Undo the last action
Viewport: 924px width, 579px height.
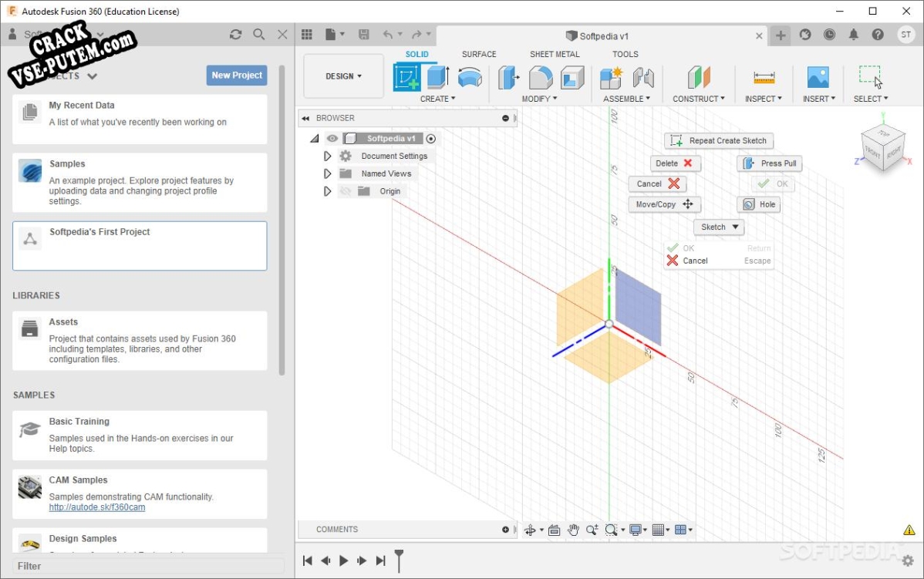pos(388,35)
